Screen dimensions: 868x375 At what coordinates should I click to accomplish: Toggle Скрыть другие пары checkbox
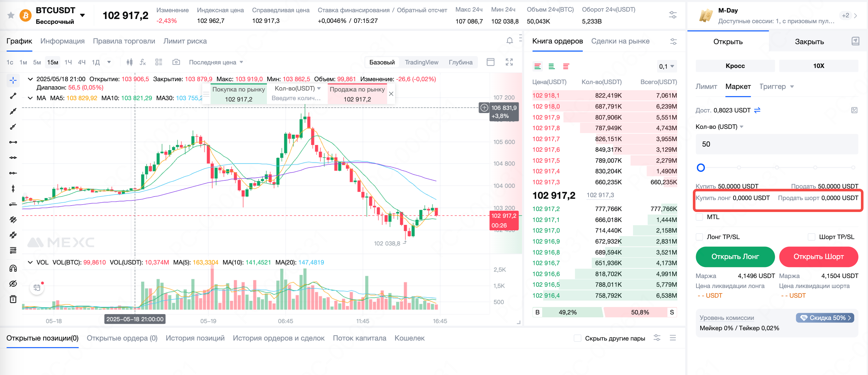pyautogui.click(x=578, y=338)
